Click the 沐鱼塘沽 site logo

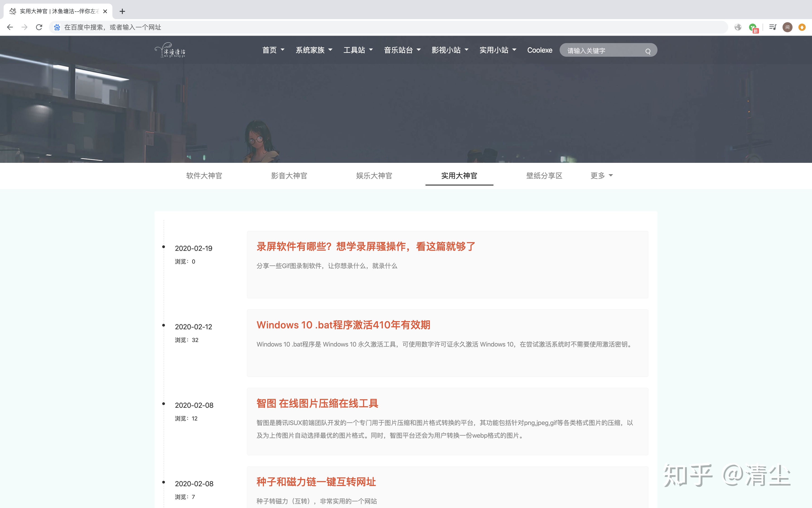coord(170,50)
